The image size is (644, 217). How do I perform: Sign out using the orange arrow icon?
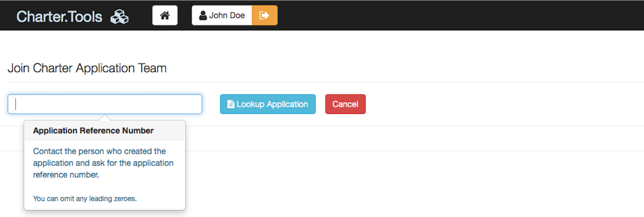(x=265, y=16)
